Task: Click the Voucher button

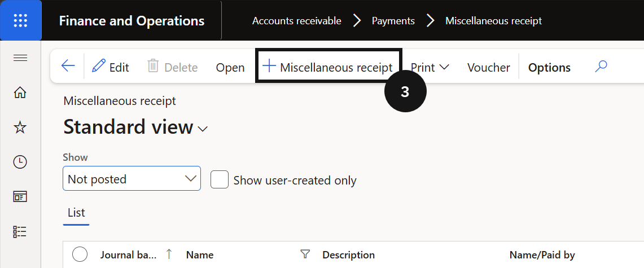Action: [488, 67]
